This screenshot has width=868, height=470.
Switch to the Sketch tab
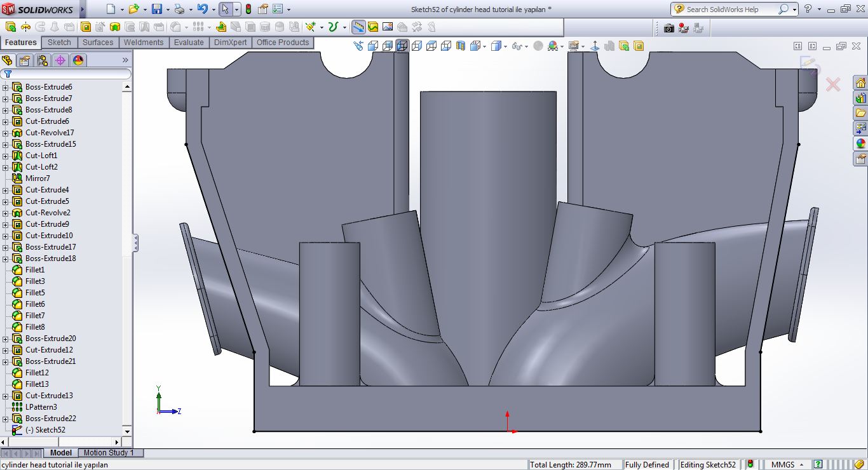(x=60, y=43)
